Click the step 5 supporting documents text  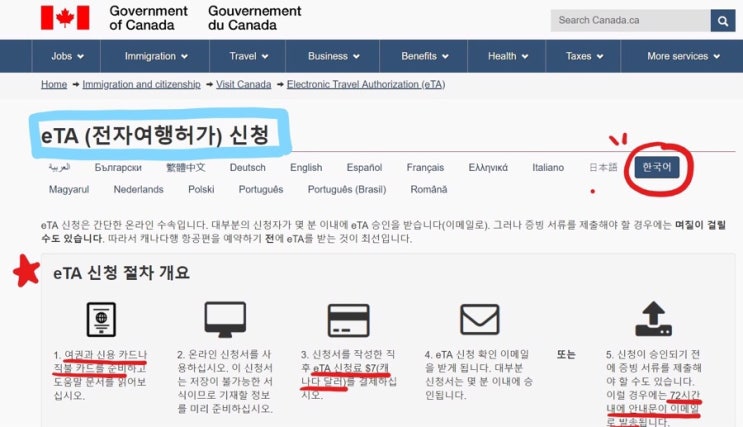[654, 388]
